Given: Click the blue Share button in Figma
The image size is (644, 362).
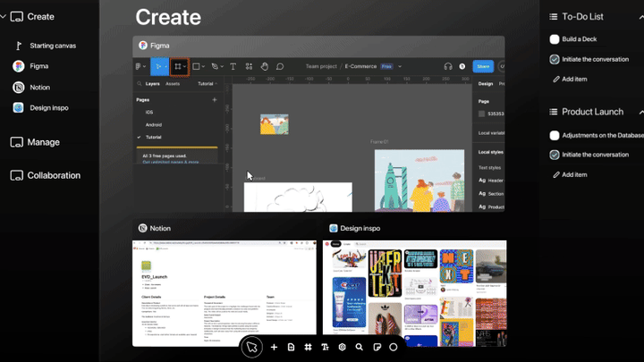Looking at the screenshot, I should (x=483, y=66).
